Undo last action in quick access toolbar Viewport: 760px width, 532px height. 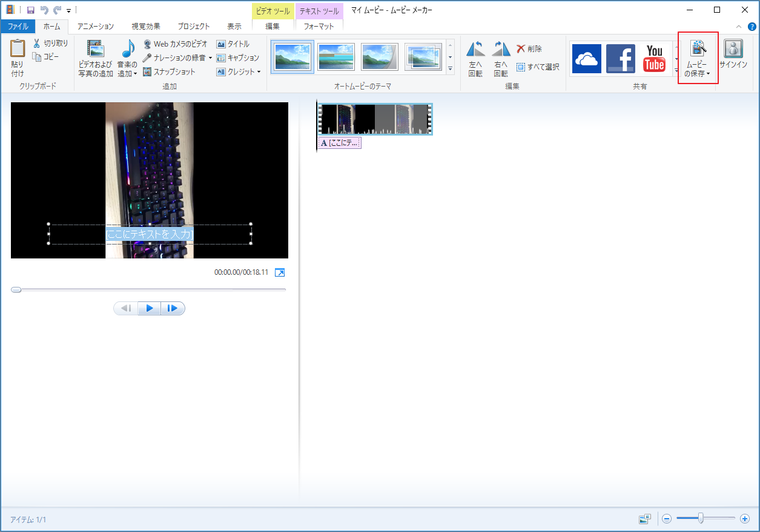pos(44,10)
